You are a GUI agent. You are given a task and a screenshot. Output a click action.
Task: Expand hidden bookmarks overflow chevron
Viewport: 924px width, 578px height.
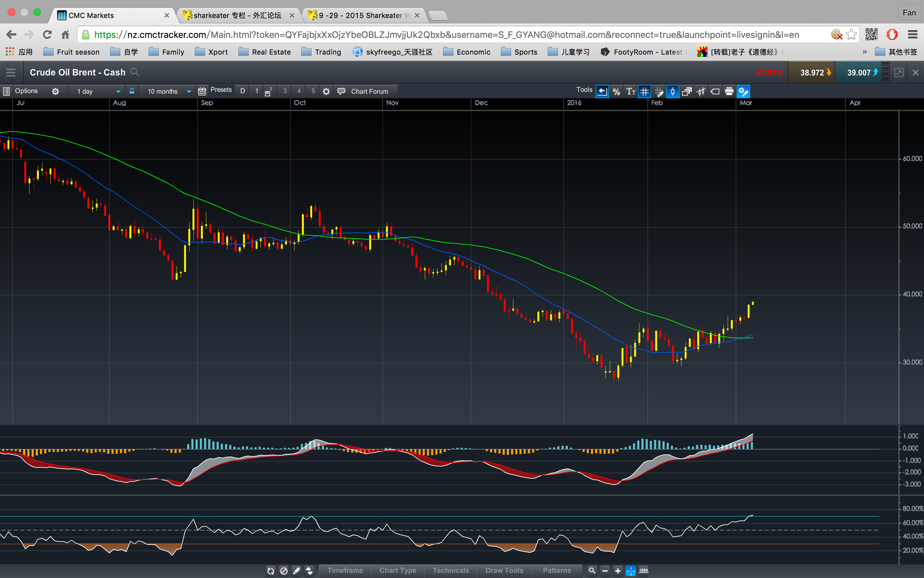tap(865, 52)
